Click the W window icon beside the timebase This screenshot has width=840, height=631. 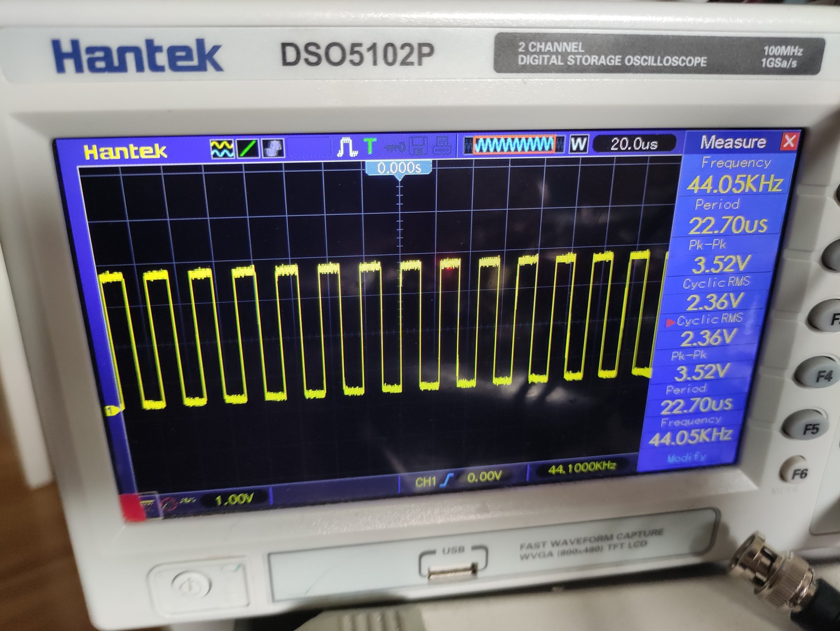[578, 144]
